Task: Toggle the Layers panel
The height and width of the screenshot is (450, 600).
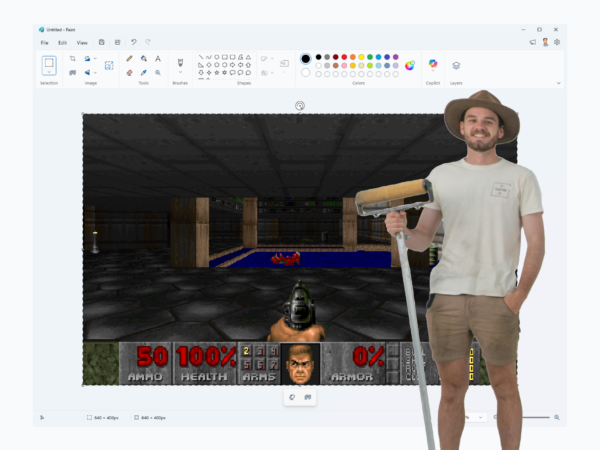Action: [x=456, y=65]
